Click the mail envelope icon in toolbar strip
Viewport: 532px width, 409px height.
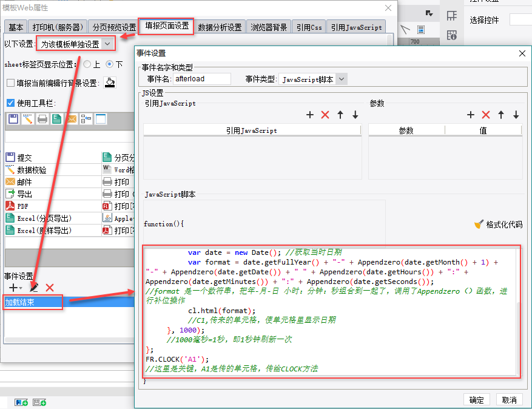(72, 119)
